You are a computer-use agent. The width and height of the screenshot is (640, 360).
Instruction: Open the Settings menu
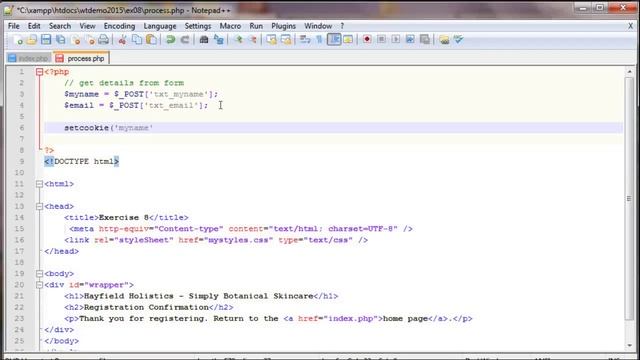pos(198,26)
